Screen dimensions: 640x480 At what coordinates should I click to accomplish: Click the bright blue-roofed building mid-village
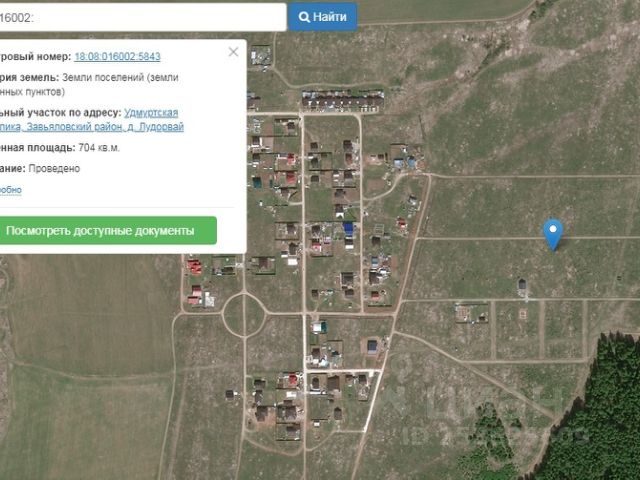click(347, 228)
